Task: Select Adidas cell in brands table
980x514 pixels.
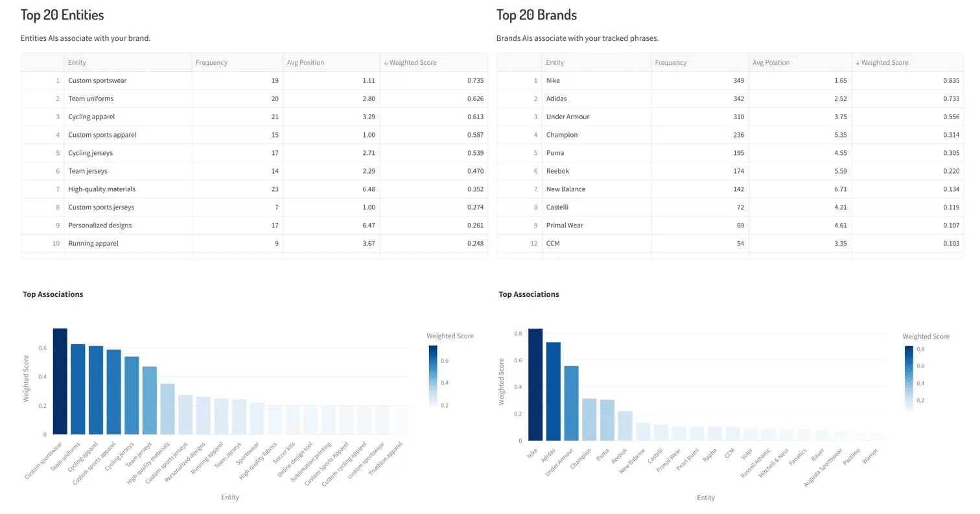Action: click(x=596, y=99)
